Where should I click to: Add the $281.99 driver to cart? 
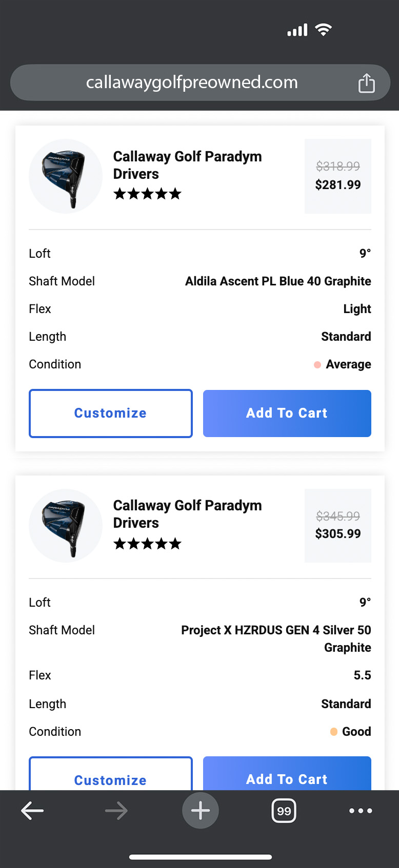pos(287,413)
